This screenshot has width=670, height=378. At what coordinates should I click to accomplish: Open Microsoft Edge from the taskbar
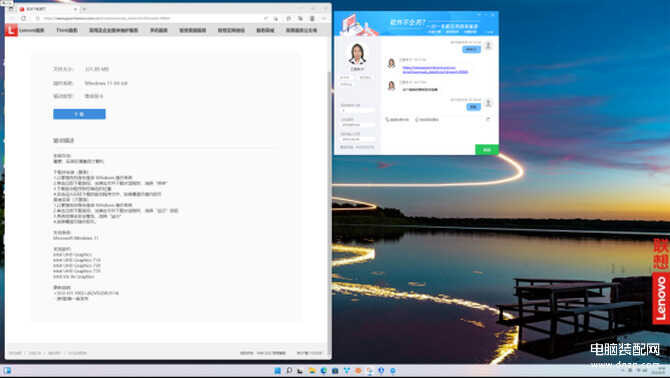[323, 370]
